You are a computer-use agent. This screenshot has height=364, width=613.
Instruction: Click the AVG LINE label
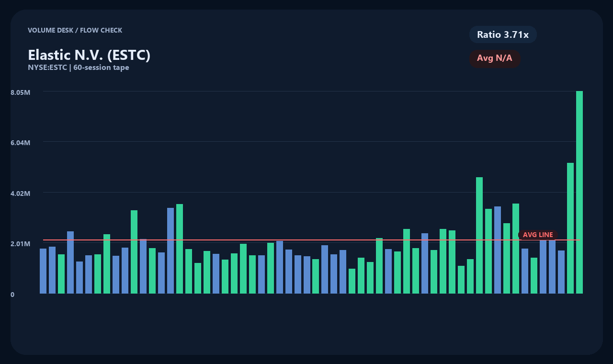[x=538, y=235]
